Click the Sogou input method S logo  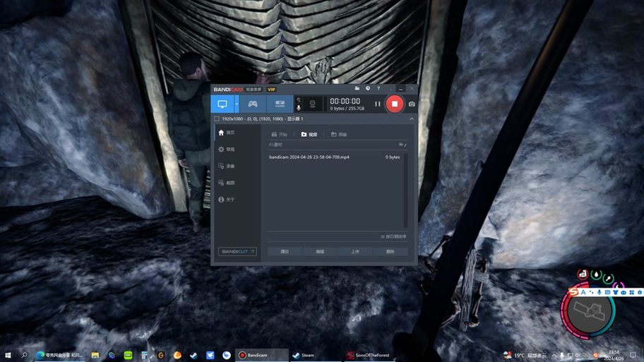pyautogui.click(x=573, y=292)
